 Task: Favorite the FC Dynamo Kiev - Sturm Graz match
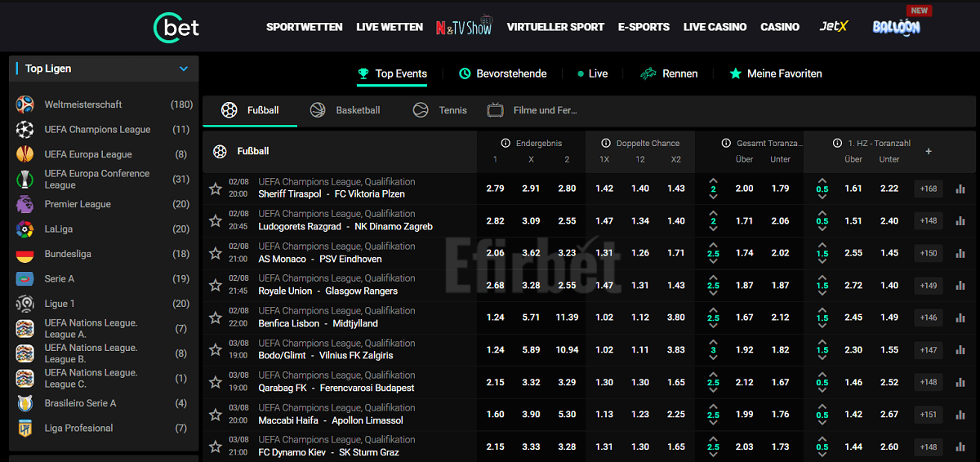[x=215, y=446]
